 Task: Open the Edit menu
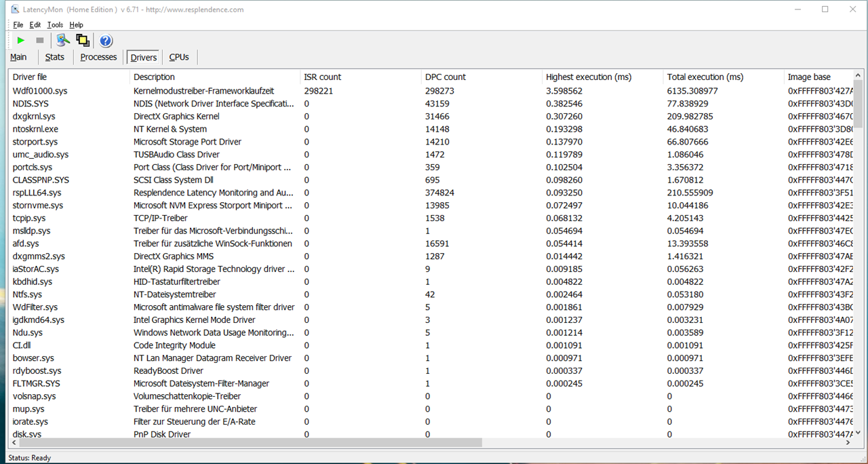[x=35, y=25]
